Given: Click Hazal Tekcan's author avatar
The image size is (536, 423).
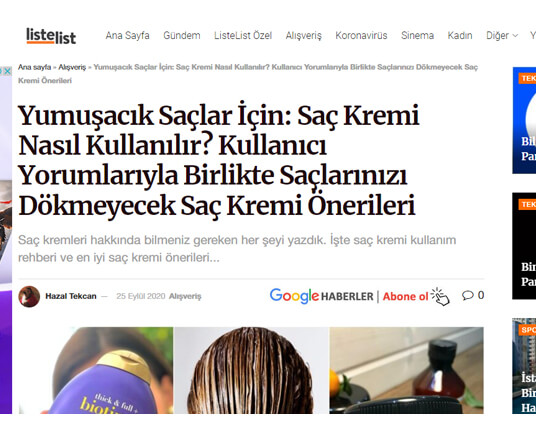Looking at the screenshot, I should tap(29, 296).
